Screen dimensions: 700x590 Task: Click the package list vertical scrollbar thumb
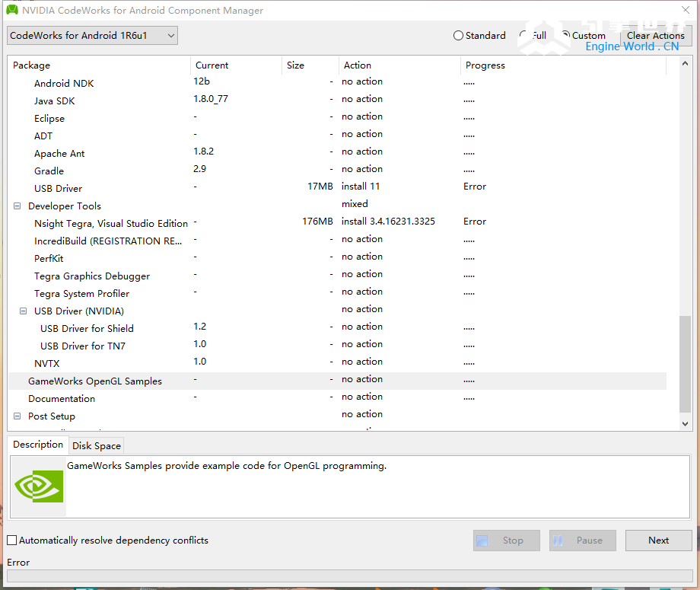tap(685, 364)
